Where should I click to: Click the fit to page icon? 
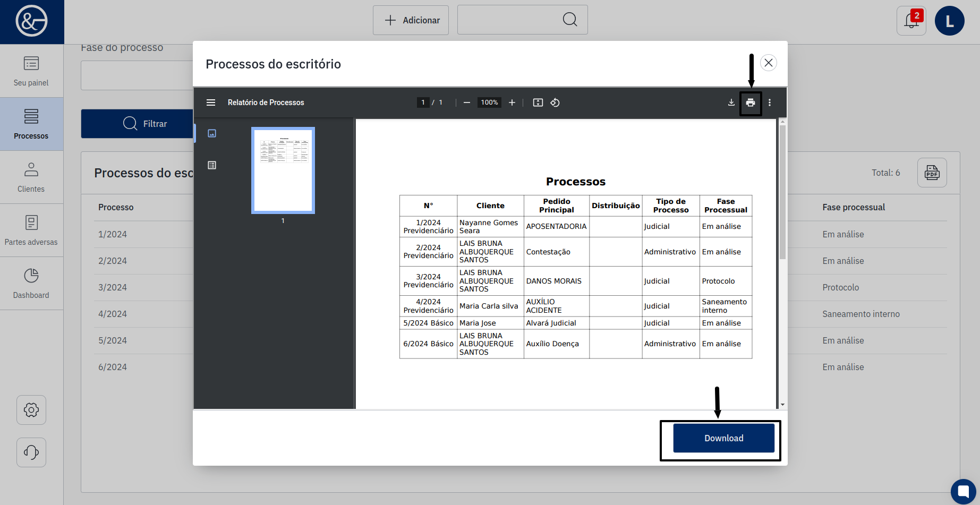538,102
